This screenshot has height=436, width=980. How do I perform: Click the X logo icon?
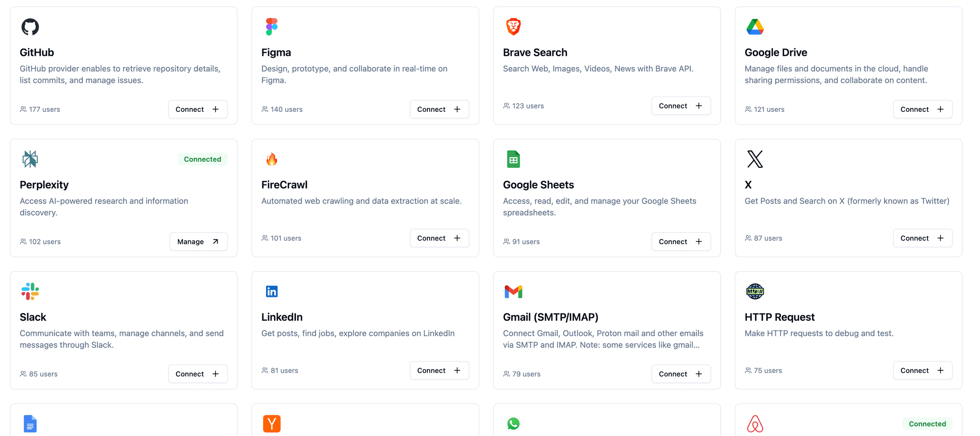pyautogui.click(x=755, y=159)
